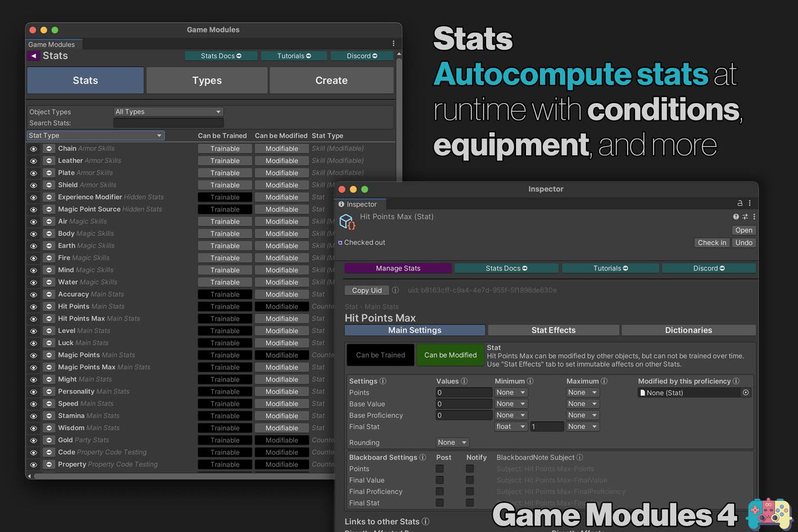Click the vertical scrollbar of the stats list
Image resolution: width=798 pixels, height=532 pixels.
tap(399, 120)
